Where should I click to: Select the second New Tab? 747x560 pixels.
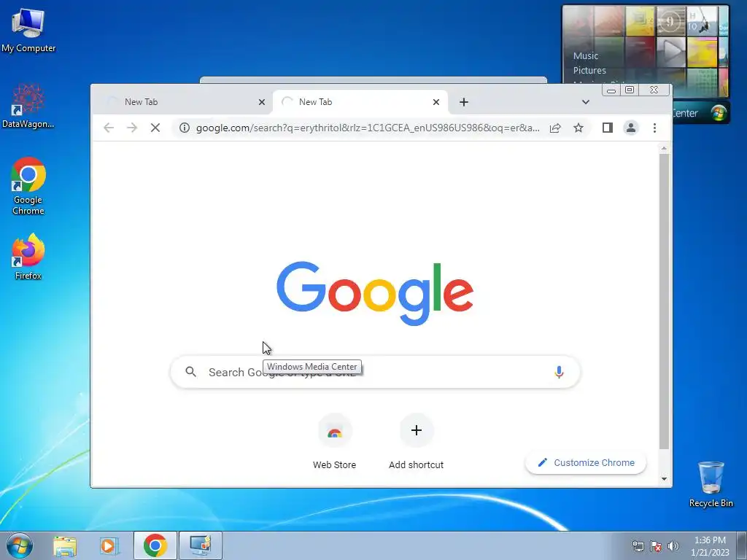pos(360,102)
